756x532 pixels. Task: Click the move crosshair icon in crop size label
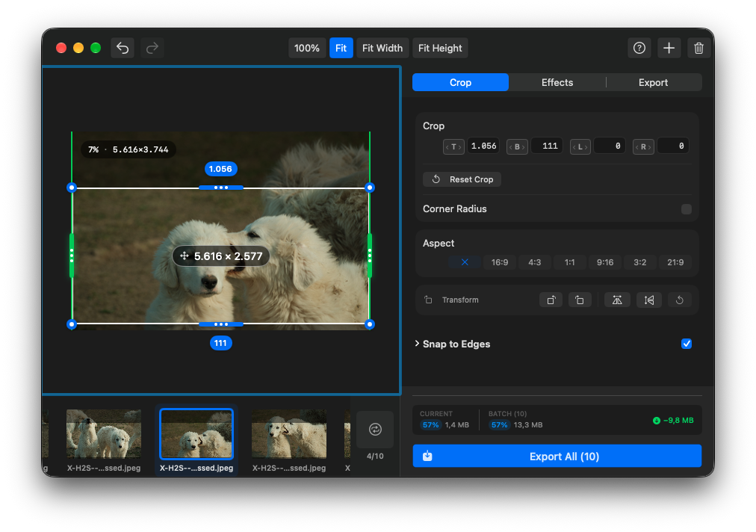coord(184,256)
